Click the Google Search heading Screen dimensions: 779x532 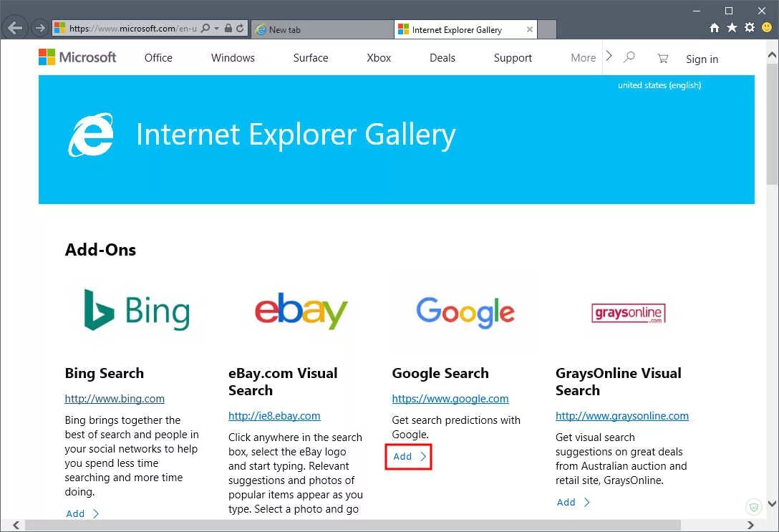tap(440, 373)
